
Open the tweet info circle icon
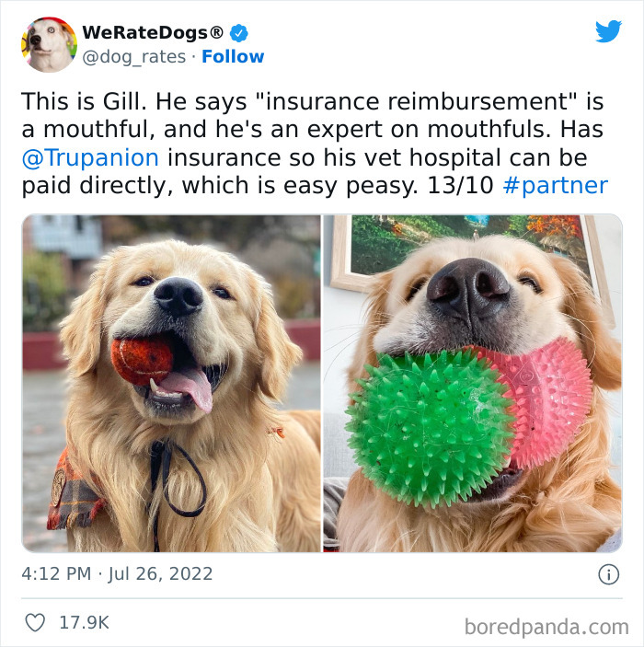pyautogui.click(x=608, y=574)
